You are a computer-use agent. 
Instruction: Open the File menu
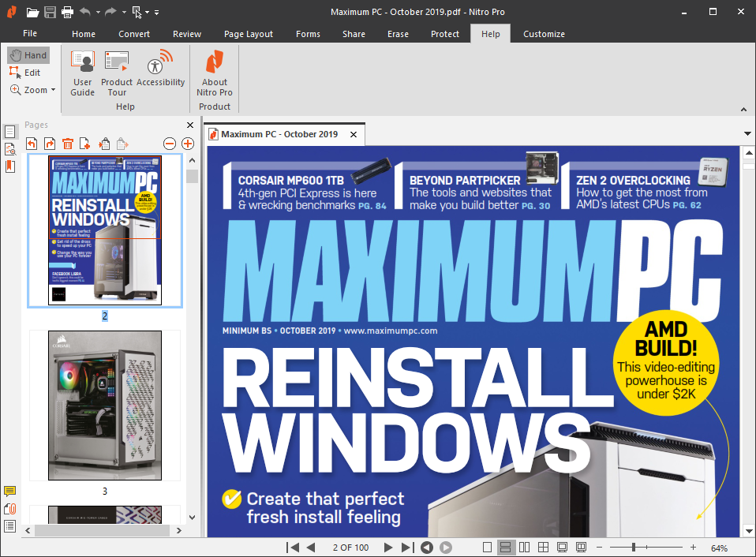[x=30, y=33]
